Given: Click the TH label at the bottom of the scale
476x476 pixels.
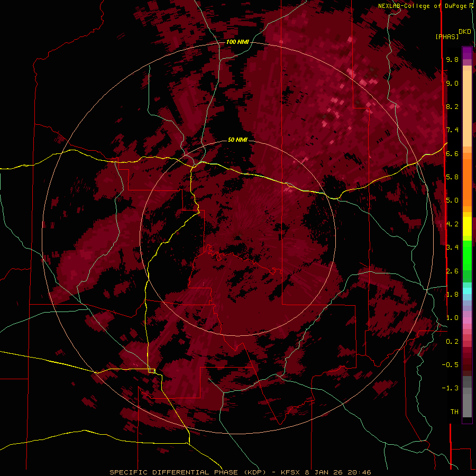Looking at the screenshot, I should click(x=454, y=412).
